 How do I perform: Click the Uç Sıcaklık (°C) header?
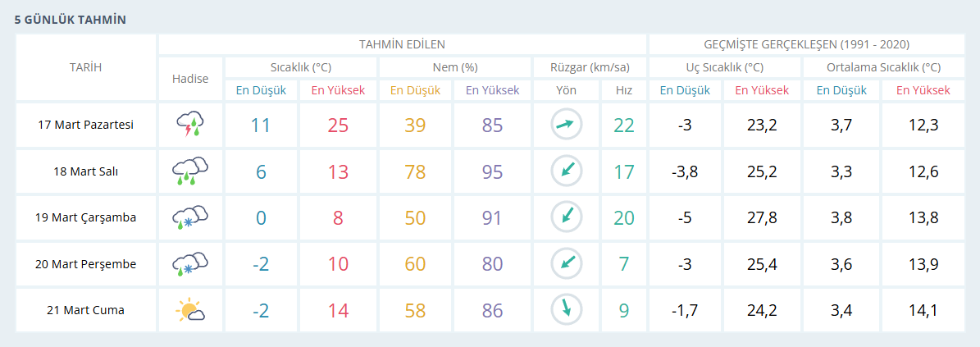pos(724,67)
